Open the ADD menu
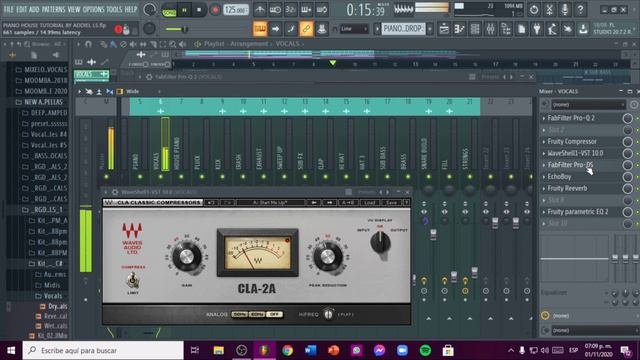 (34, 9)
